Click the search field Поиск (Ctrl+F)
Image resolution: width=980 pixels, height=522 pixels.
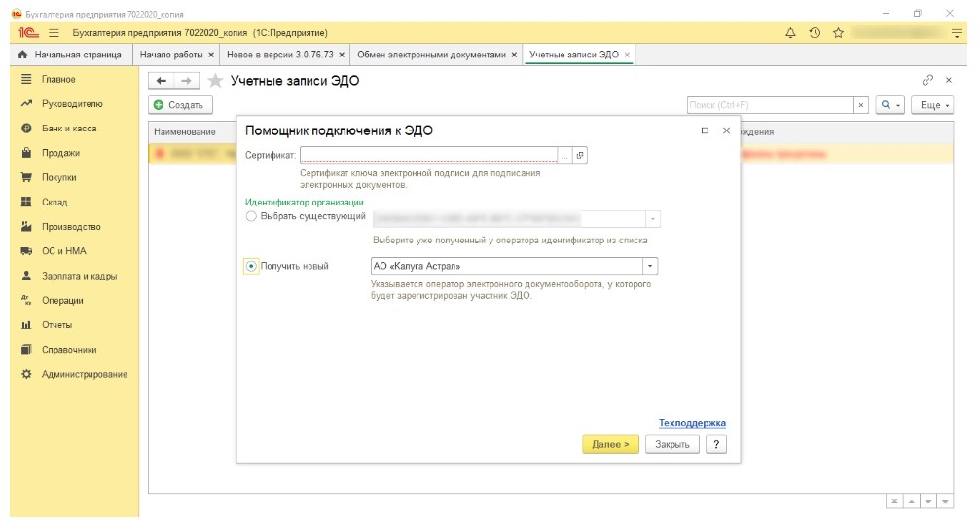[x=769, y=105]
